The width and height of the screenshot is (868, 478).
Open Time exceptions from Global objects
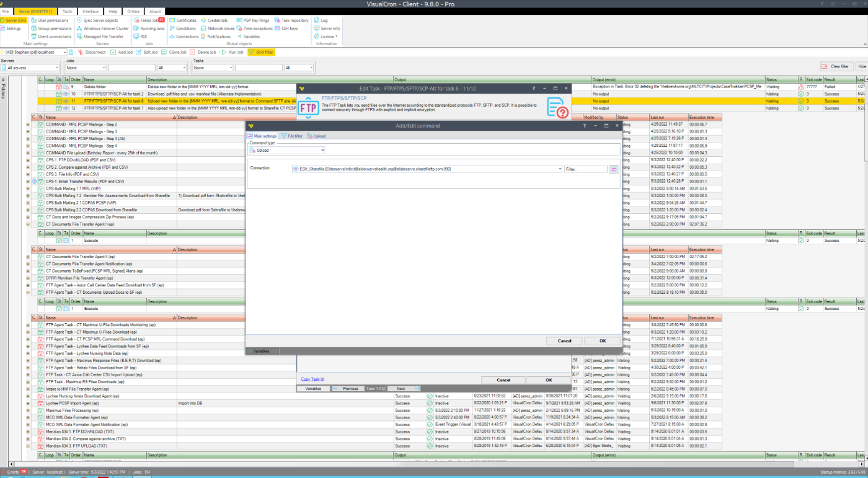[x=239, y=29]
